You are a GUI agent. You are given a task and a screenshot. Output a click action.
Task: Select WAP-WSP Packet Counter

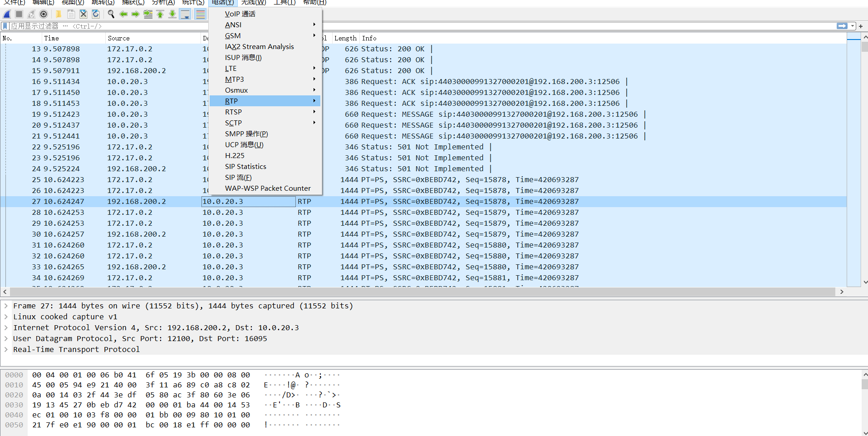coord(265,188)
